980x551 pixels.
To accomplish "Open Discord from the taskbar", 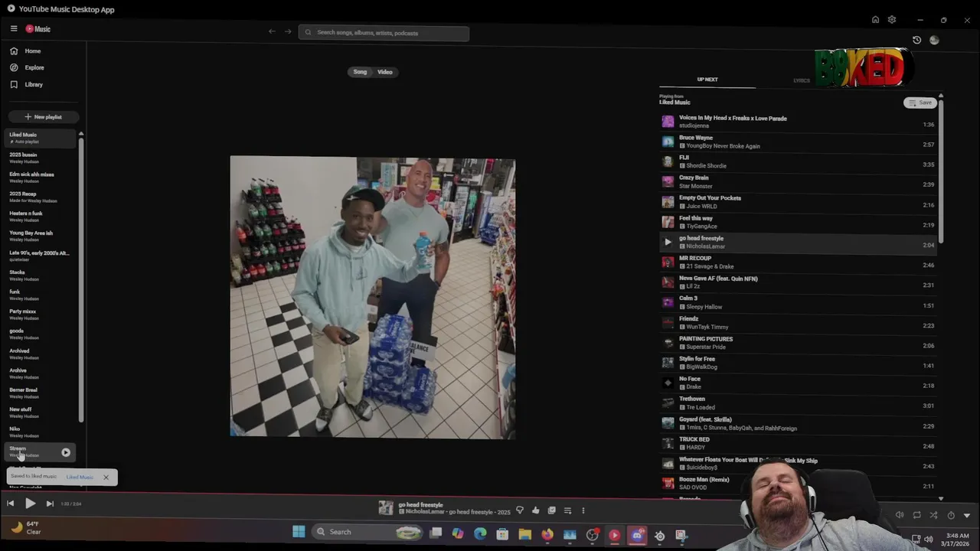I will pyautogui.click(x=637, y=535).
